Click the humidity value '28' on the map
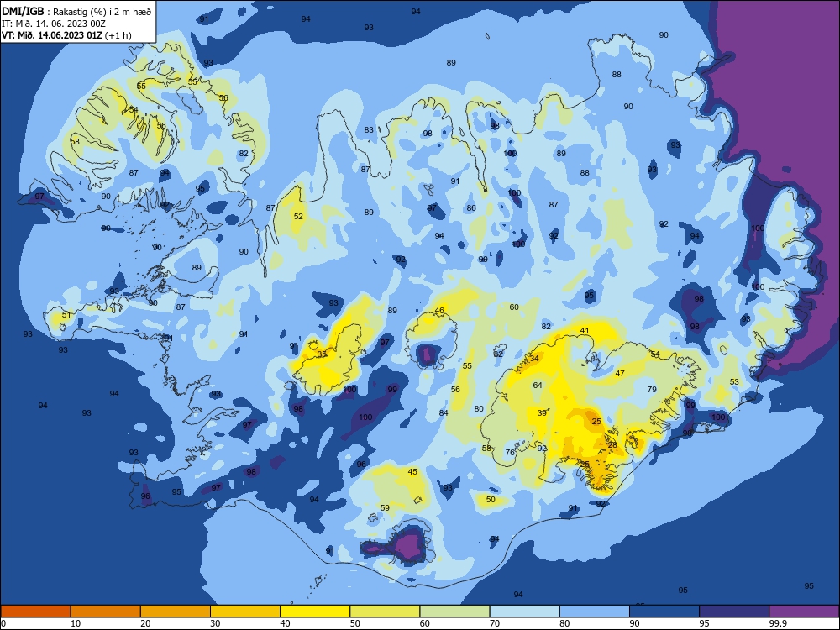 pos(613,444)
